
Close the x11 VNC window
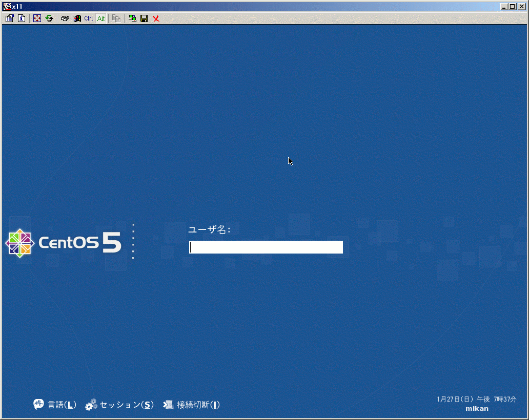522,7
